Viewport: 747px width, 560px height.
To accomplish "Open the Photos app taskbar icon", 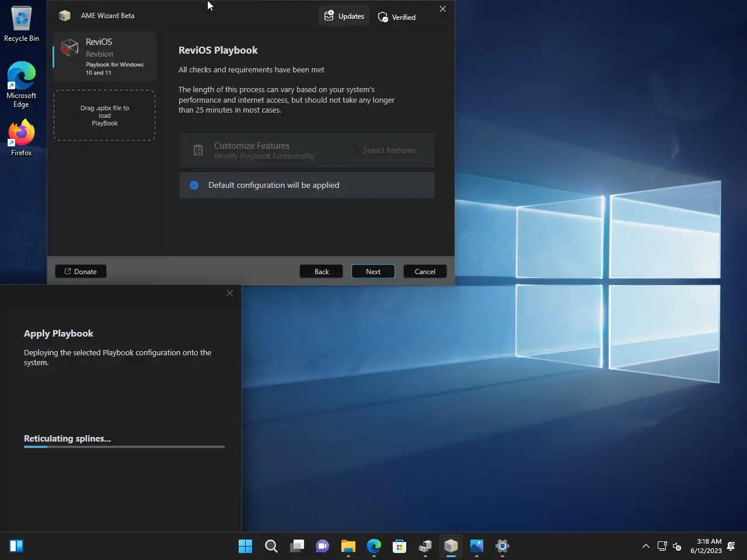I will click(477, 546).
